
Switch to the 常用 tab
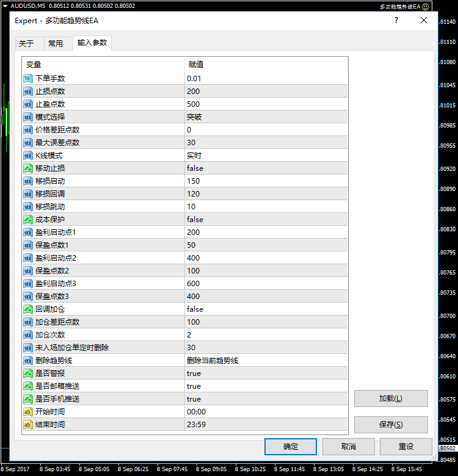click(x=56, y=43)
